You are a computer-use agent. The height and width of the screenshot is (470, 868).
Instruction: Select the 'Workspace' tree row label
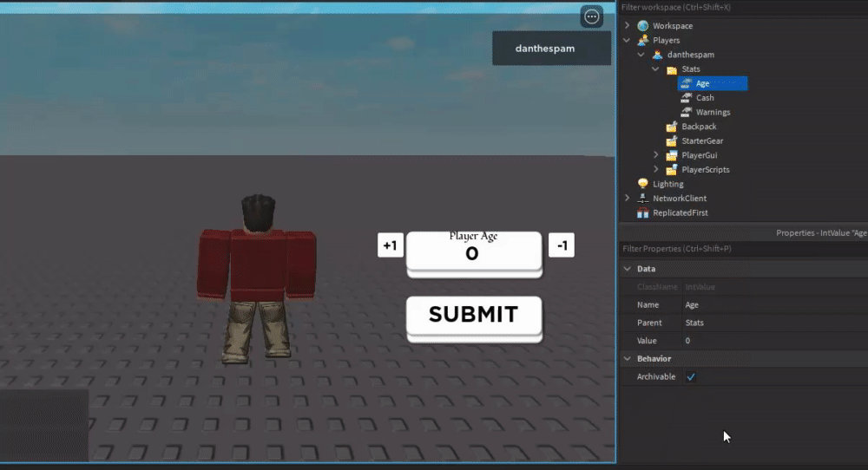tap(672, 26)
